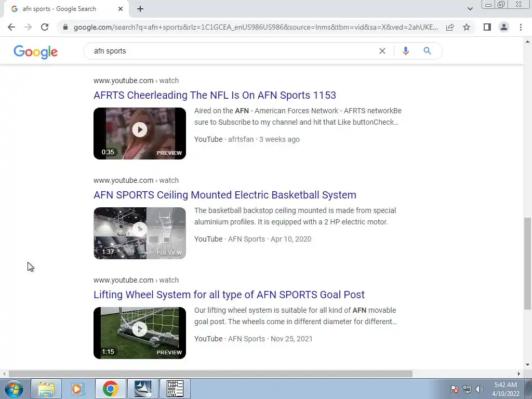Viewport: 532px width, 399px height.
Task: View site security lock info
Action: [65, 27]
